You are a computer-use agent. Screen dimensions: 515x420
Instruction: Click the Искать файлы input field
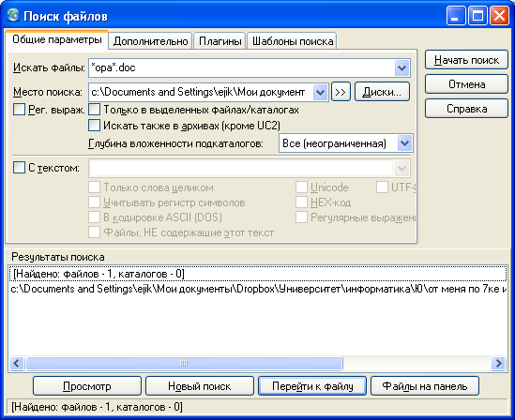[x=241, y=67]
